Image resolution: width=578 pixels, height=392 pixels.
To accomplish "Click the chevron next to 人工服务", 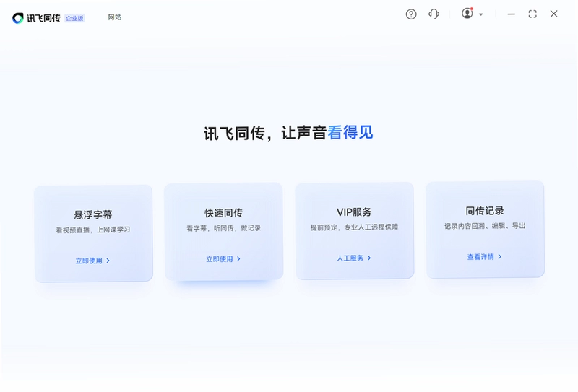I will [369, 258].
